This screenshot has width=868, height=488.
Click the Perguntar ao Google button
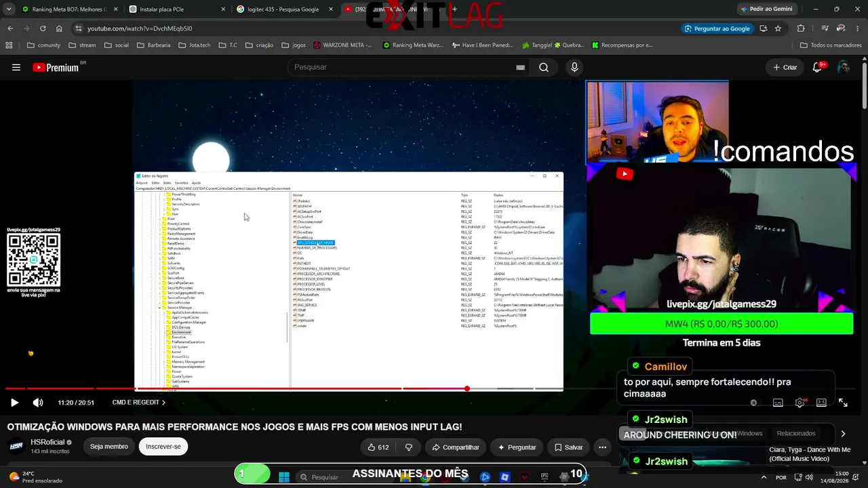717,28
